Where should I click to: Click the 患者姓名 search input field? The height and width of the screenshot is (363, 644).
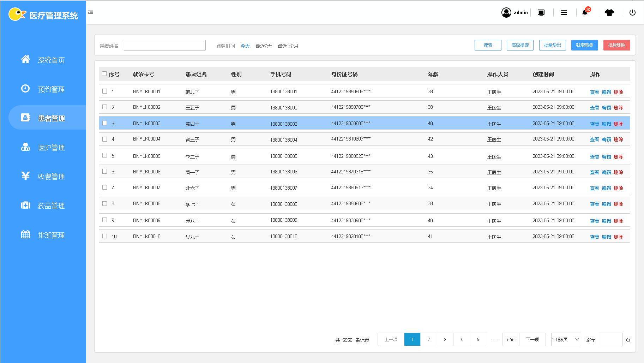(164, 45)
